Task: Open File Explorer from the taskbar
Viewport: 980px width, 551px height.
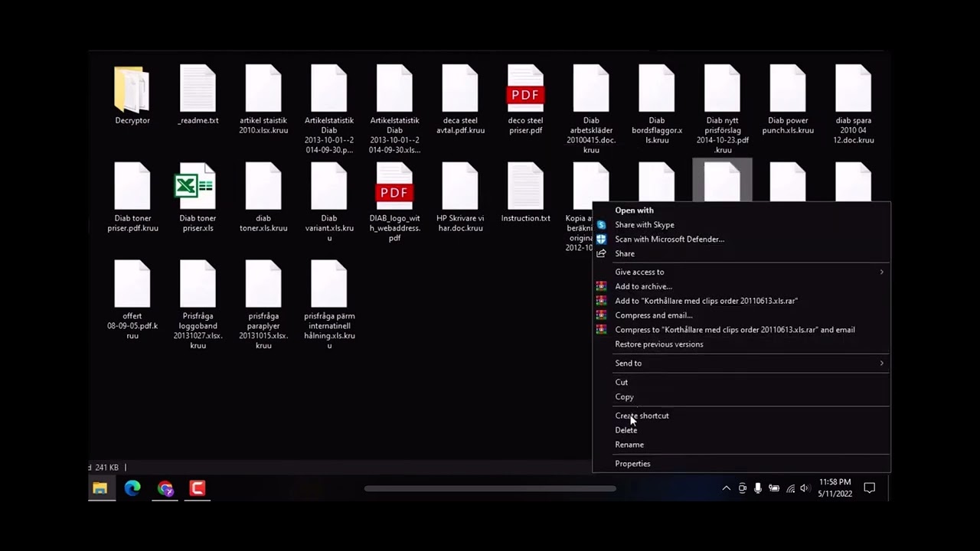Action: 100,488
